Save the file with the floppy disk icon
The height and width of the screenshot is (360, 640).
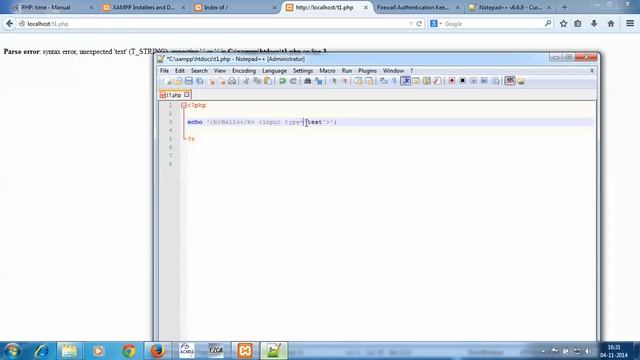coord(189,81)
